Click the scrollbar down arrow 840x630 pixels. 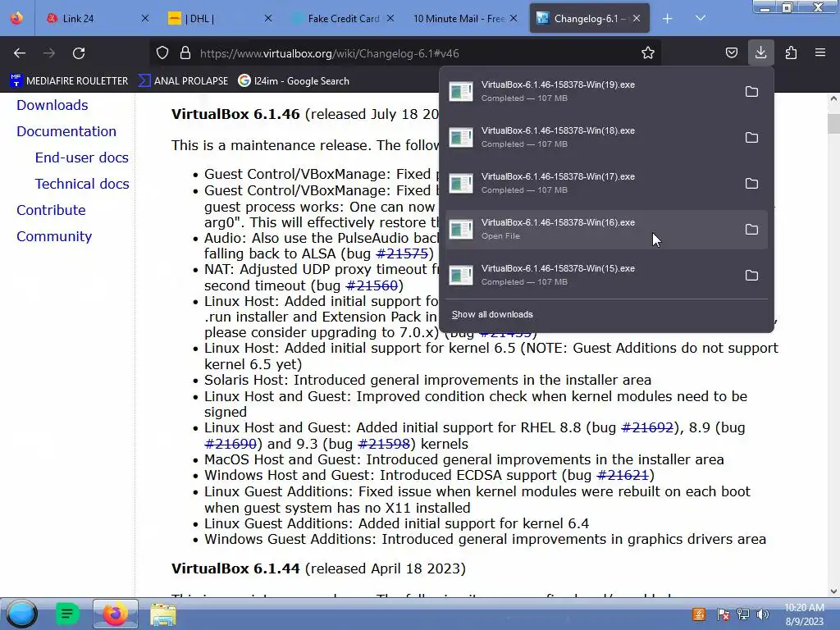click(x=833, y=591)
